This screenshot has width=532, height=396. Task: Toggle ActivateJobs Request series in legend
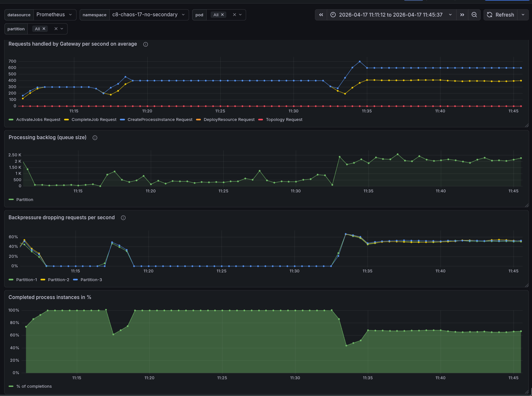pos(38,120)
